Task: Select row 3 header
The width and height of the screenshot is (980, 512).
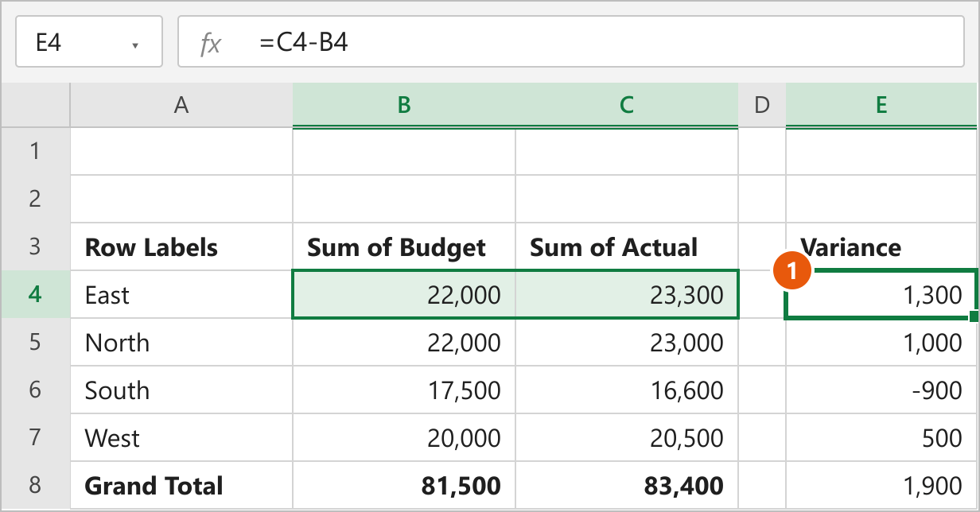Action: point(35,246)
